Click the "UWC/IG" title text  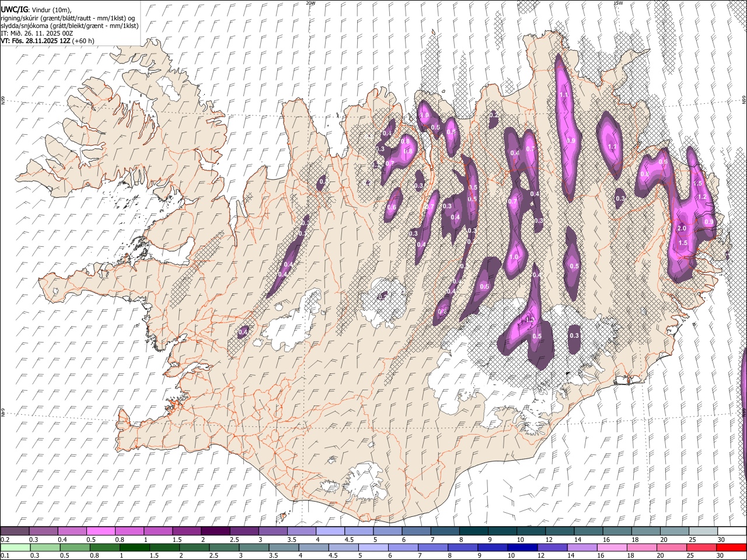point(15,10)
